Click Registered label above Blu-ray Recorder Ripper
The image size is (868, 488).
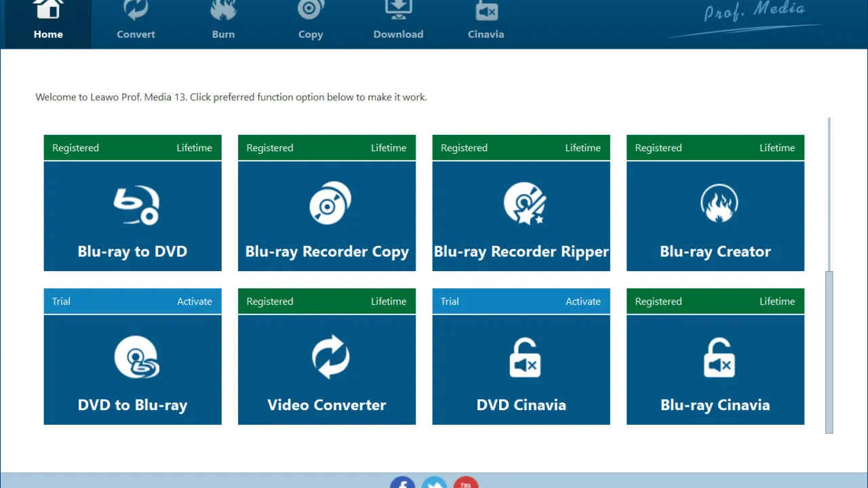tap(464, 148)
